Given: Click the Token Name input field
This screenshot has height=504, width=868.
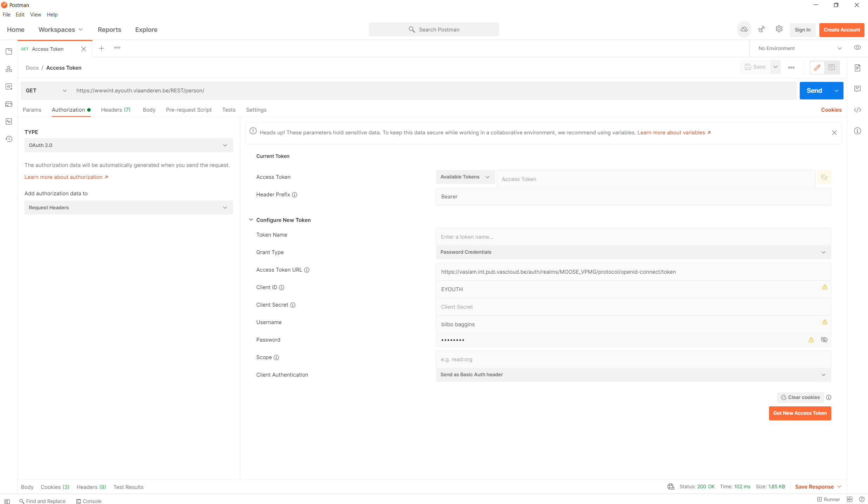Looking at the screenshot, I should point(633,237).
